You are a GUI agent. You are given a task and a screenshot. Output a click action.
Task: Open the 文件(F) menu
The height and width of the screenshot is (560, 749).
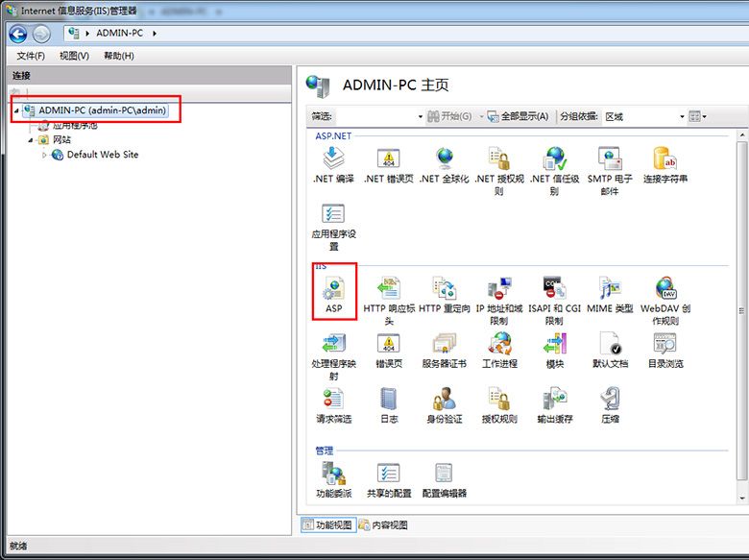coord(31,56)
